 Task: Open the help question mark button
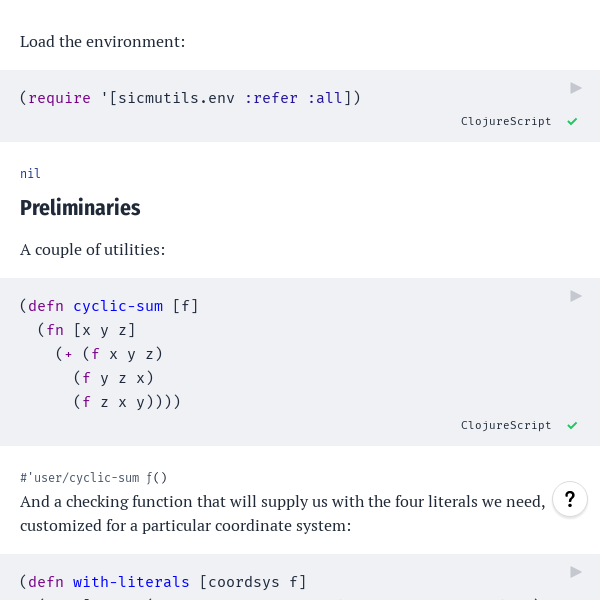(570, 499)
